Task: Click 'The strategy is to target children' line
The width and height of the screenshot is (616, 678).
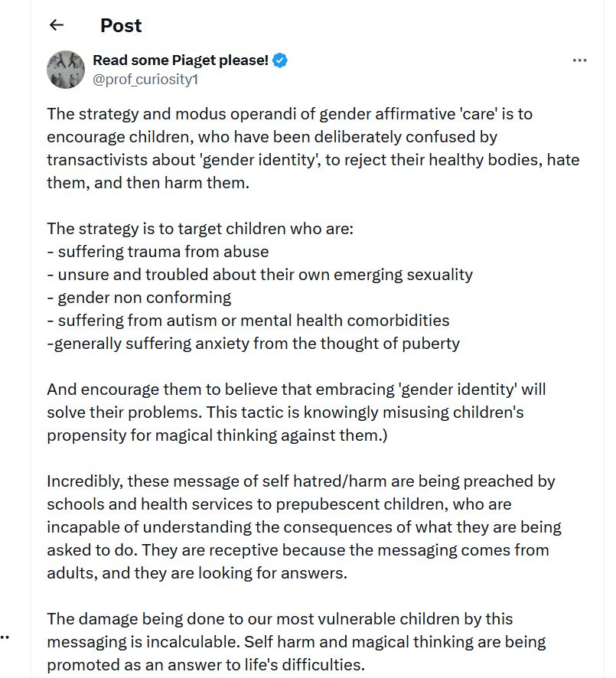Action: [200, 228]
